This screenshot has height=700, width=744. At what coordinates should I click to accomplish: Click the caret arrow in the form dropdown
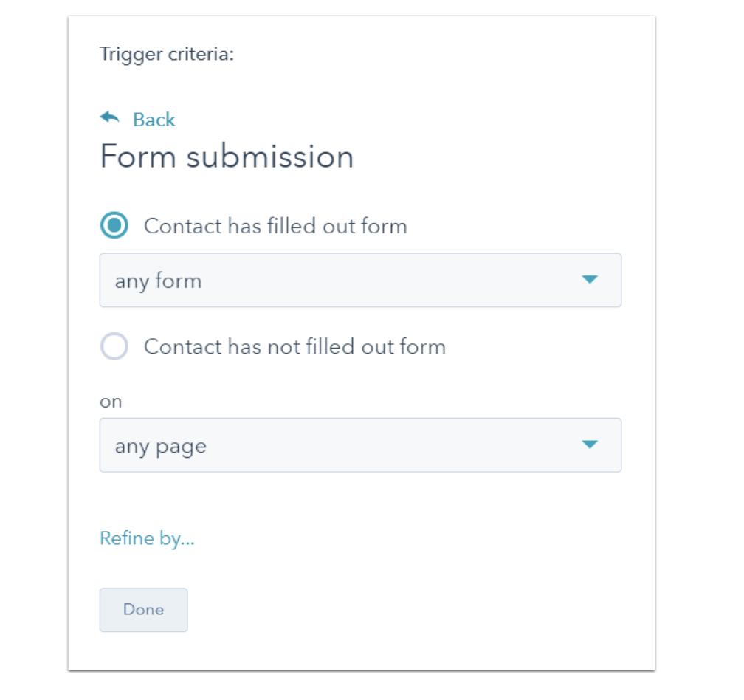[589, 280]
